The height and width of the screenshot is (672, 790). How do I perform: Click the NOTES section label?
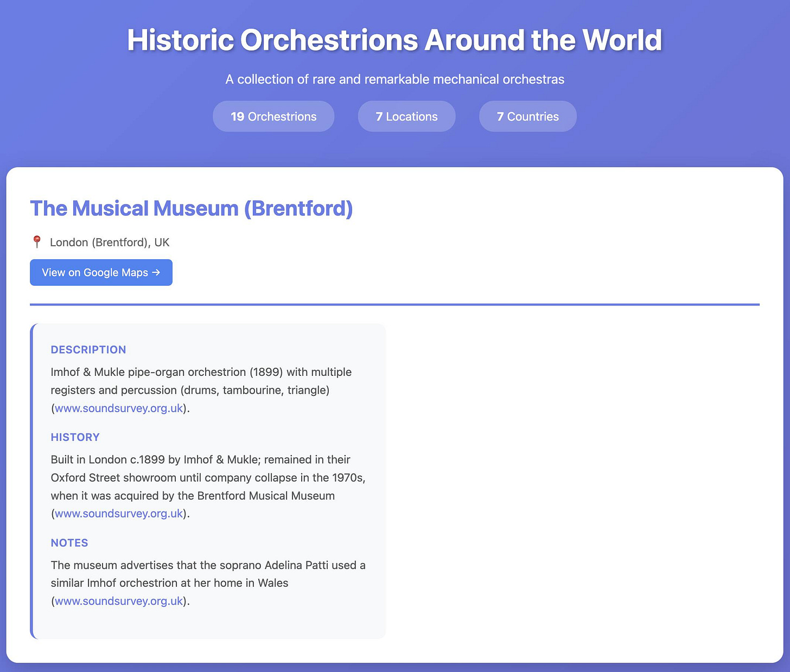point(69,542)
